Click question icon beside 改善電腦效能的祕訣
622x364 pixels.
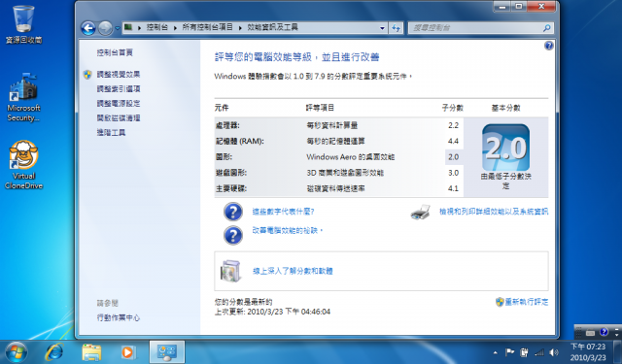coord(233,235)
